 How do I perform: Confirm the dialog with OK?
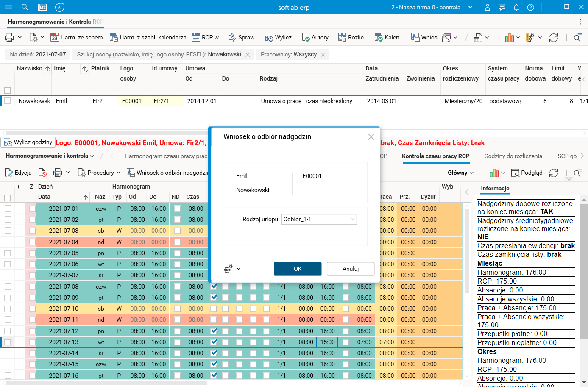[298, 269]
